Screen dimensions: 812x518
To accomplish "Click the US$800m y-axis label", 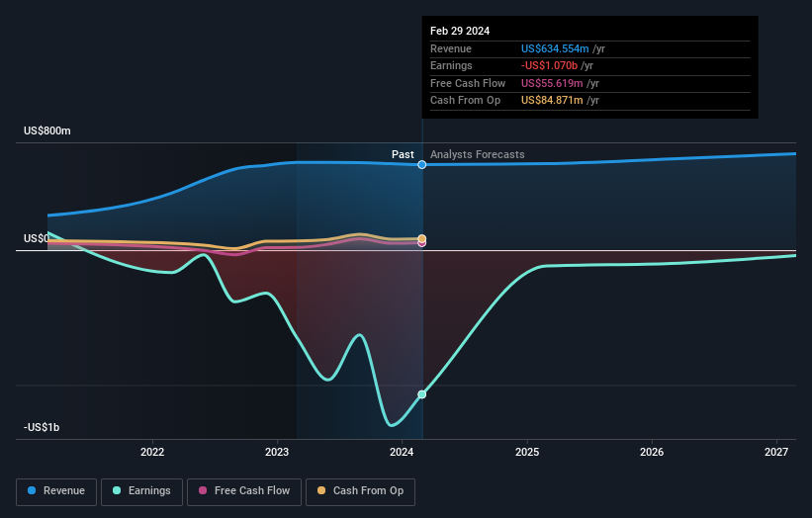I will pos(47,130).
